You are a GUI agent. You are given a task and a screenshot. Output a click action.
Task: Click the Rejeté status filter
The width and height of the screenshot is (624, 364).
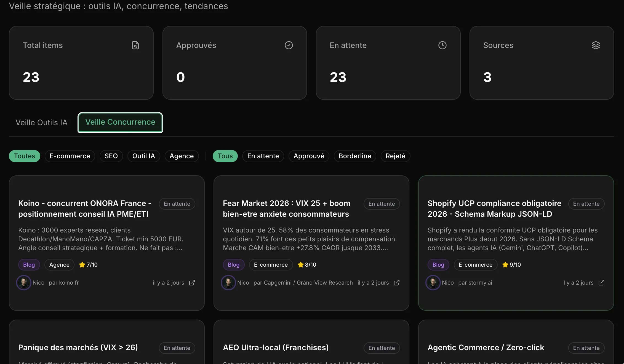pyautogui.click(x=395, y=156)
